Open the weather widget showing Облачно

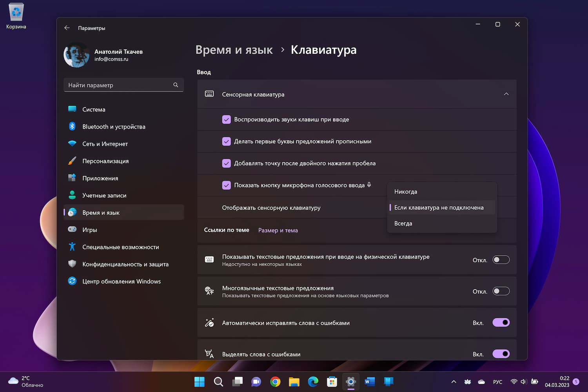pyautogui.click(x=26, y=381)
